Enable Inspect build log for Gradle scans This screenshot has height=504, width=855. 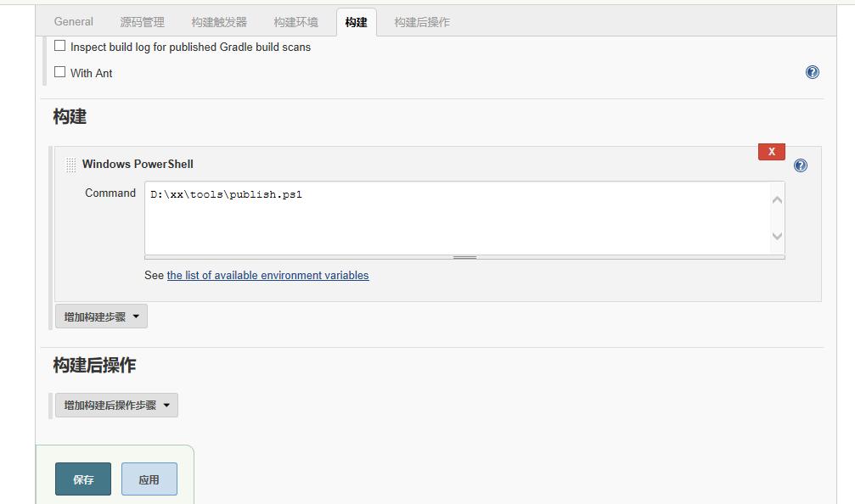(x=60, y=46)
